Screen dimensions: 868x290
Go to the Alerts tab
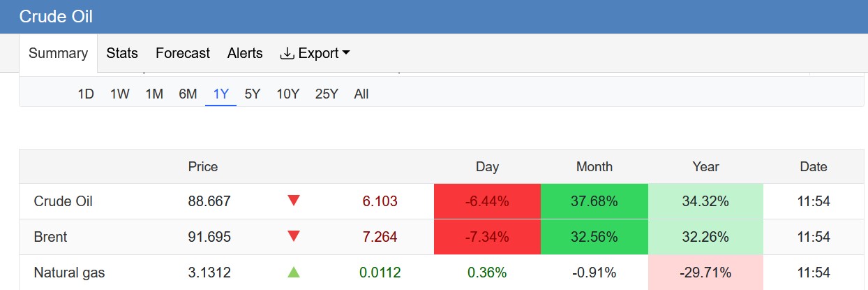coord(245,53)
